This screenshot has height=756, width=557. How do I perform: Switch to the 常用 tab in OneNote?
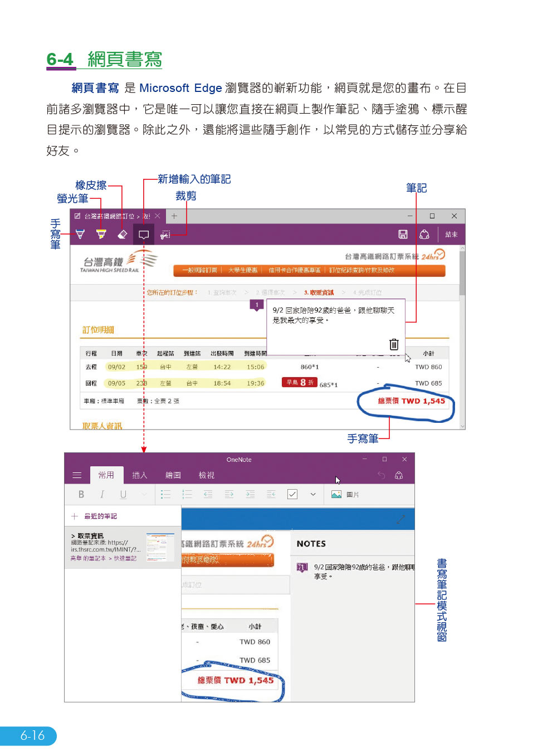[x=106, y=475]
